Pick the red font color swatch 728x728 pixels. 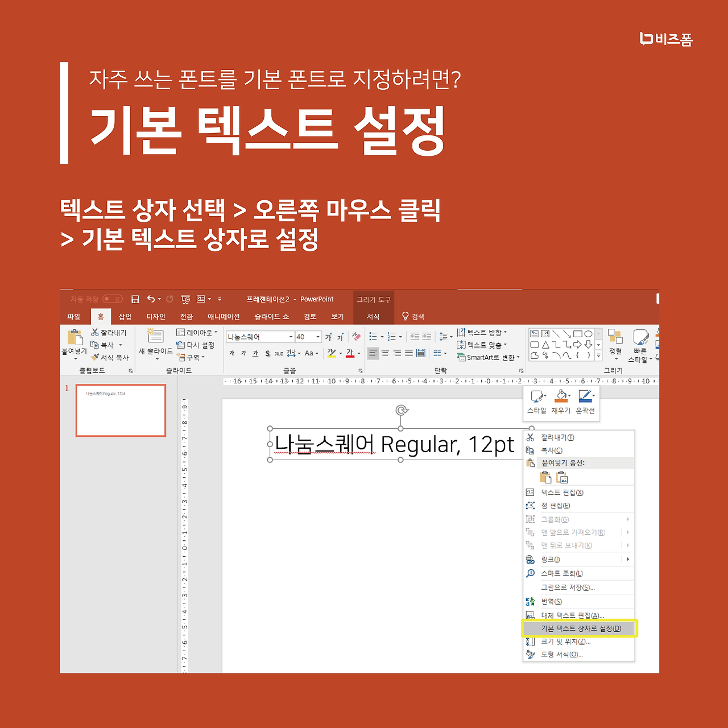pyautogui.click(x=349, y=353)
